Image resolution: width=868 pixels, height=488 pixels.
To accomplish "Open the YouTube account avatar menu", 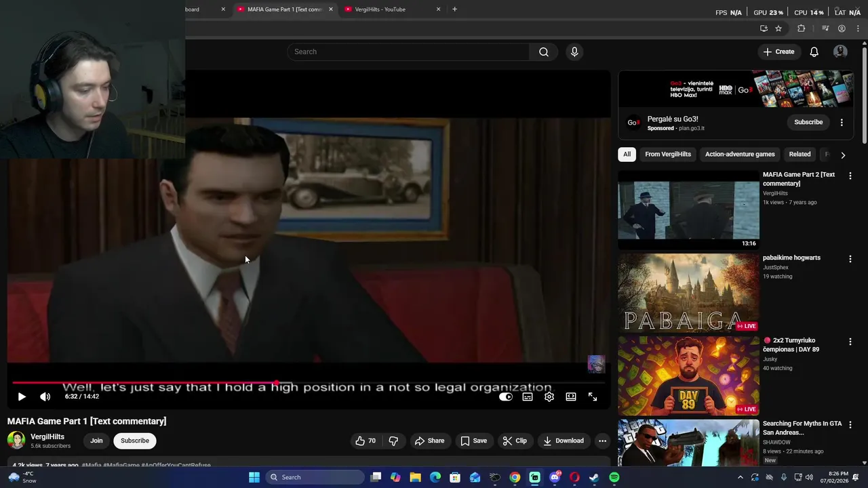I will [x=840, y=52].
